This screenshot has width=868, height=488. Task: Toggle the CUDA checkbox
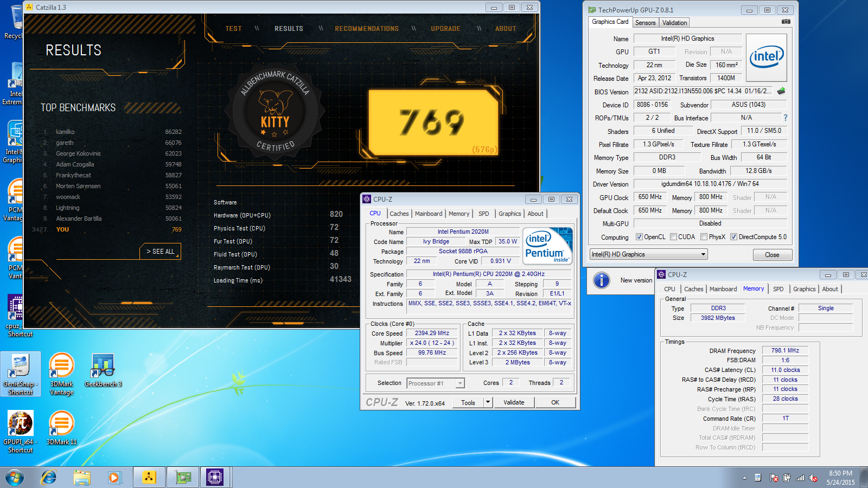(673, 237)
